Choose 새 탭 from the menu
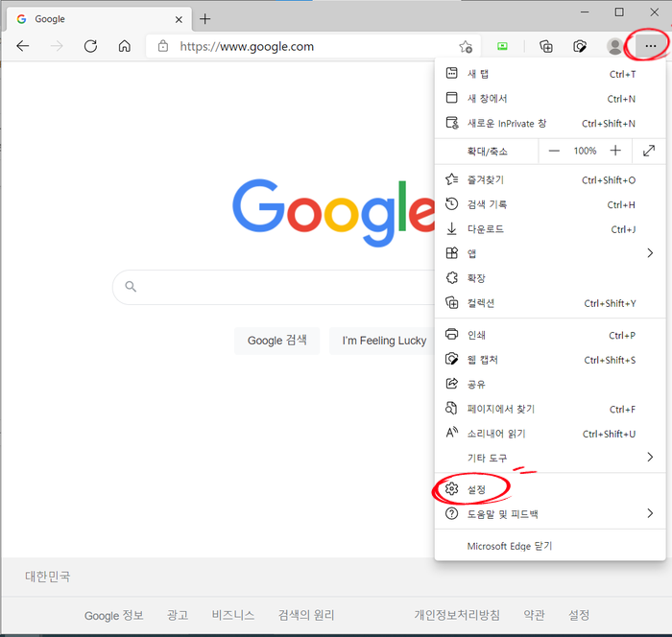Image resolution: width=672 pixels, height=637 pixels. pos(550,74)
